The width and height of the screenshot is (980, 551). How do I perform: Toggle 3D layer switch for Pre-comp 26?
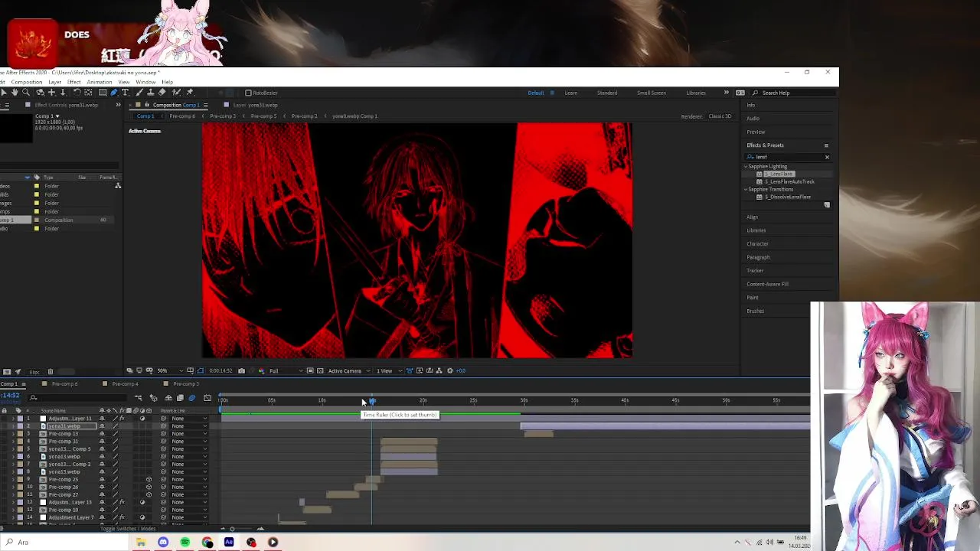click(x=149, y=487)
